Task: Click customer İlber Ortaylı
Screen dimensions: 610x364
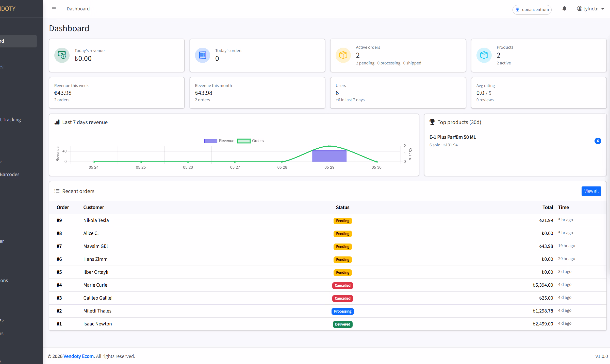Action: point(96,272)
